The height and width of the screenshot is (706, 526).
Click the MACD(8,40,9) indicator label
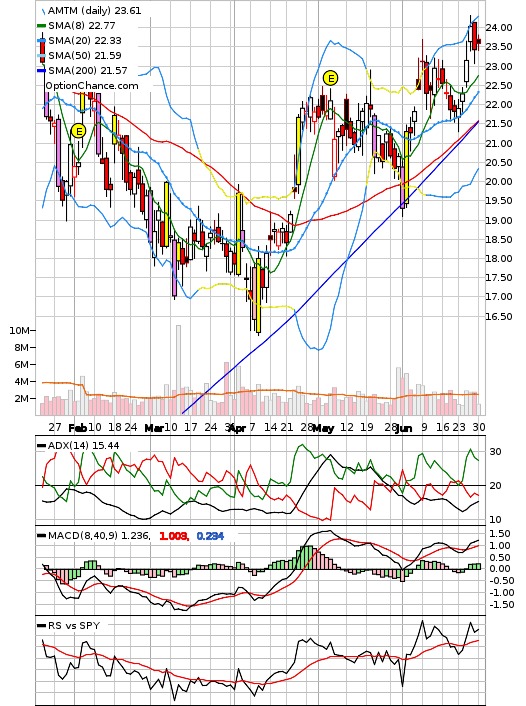click(99, 535)
